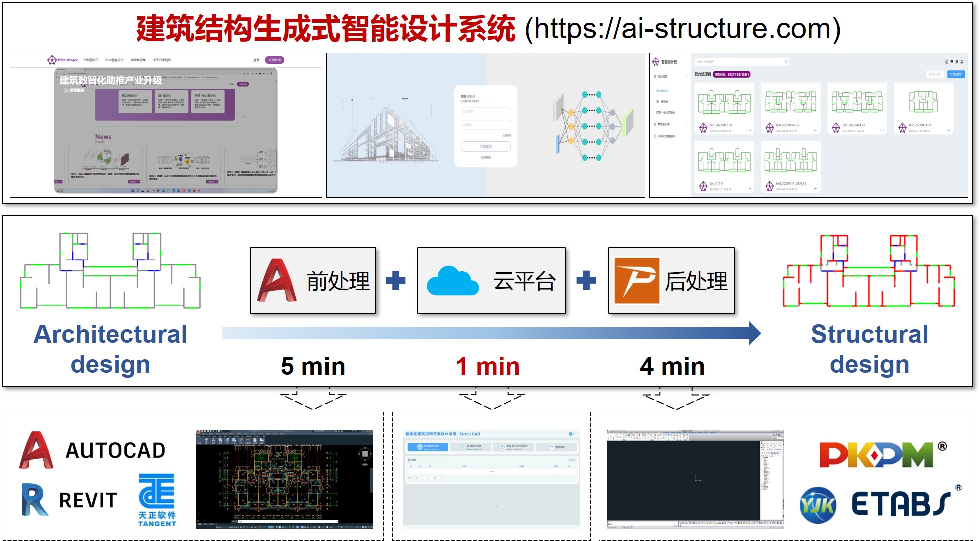Click the orange PKPM icon in 后处理 box
Image resolution: width=980 pixels, height=541 pixels.
(x=636, y=281)
